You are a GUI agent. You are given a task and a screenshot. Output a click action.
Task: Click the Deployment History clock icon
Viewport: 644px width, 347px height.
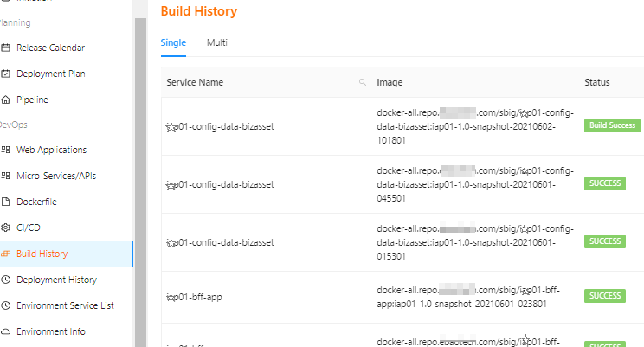6,280
